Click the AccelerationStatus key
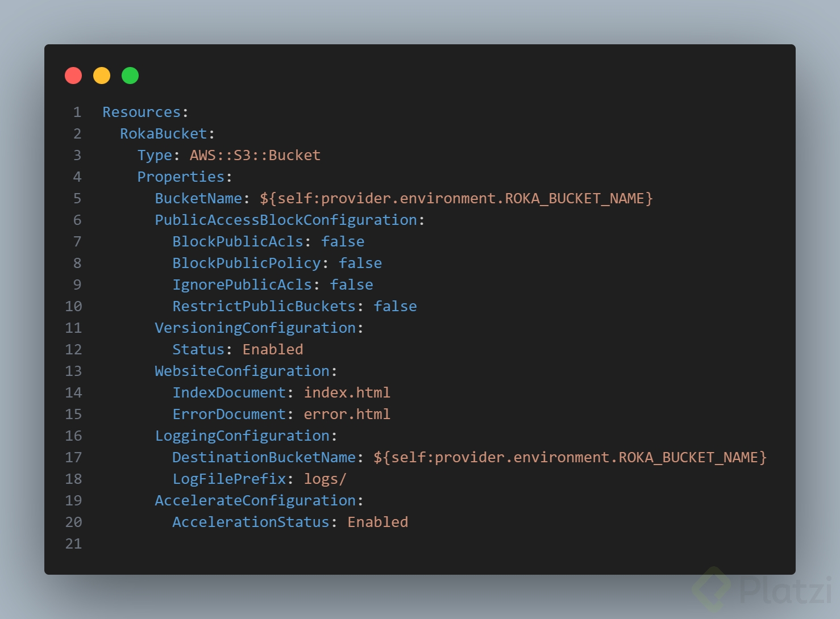The width and height of the screenshot is (840, 619). pos(251,522)
